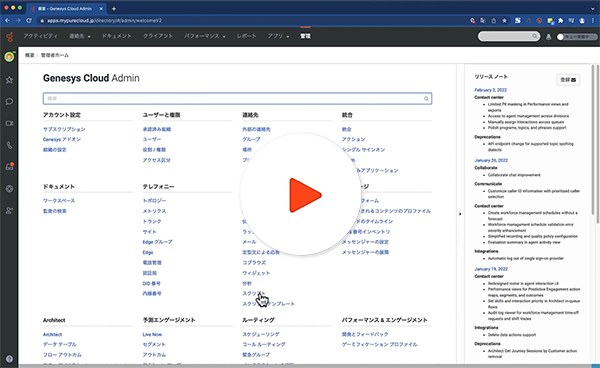Open interactions inbox icon with red badge
The image size is (600, 368).
point(10,166)
